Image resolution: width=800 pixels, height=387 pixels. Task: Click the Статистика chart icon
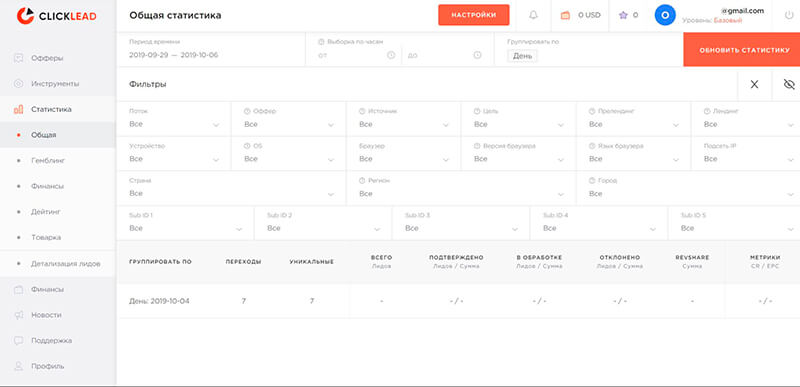tap(19, 109)
